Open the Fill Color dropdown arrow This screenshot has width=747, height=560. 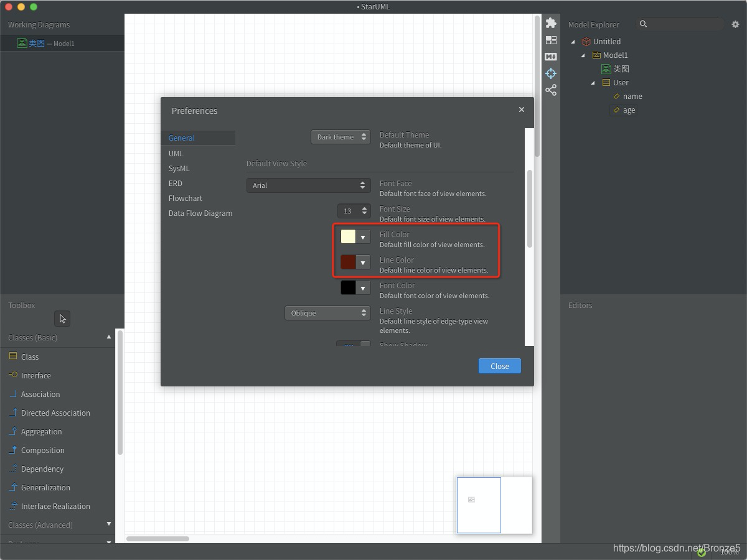(x=363, y=236)
